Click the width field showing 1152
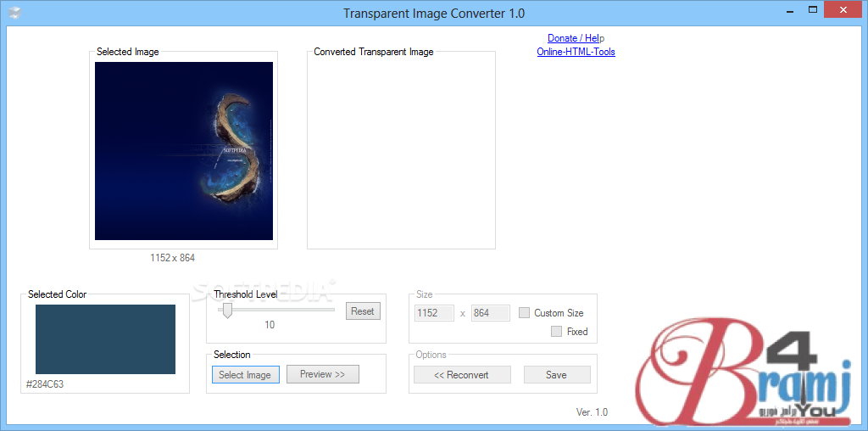Screen dimensions: 868x431 434,313
